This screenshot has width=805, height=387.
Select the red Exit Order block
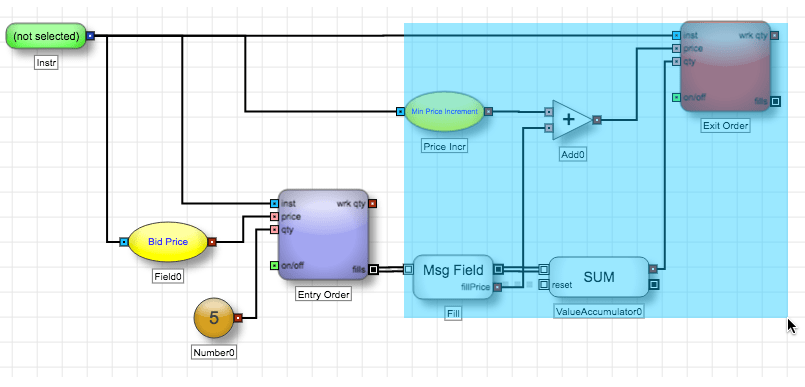click(725, 66)
